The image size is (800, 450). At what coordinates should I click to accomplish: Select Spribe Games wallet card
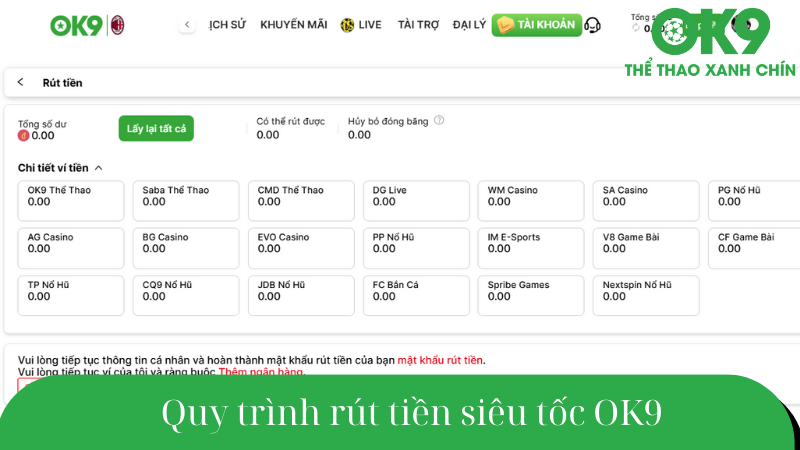click(531, 295)
